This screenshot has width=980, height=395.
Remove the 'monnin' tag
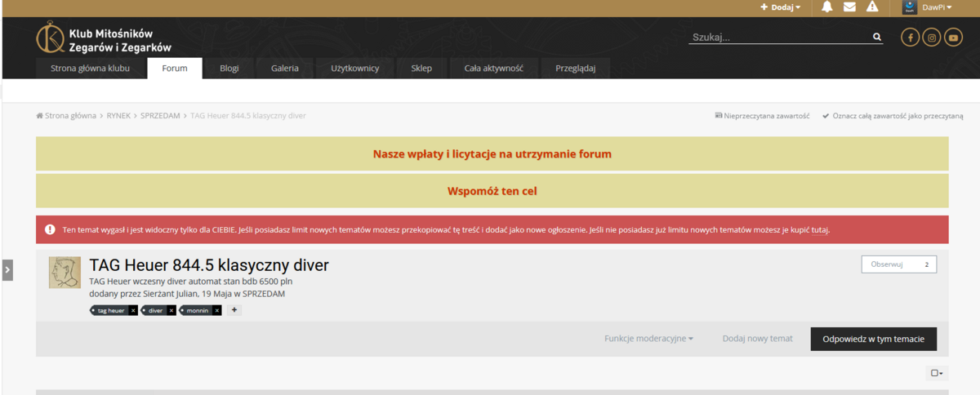216,311
